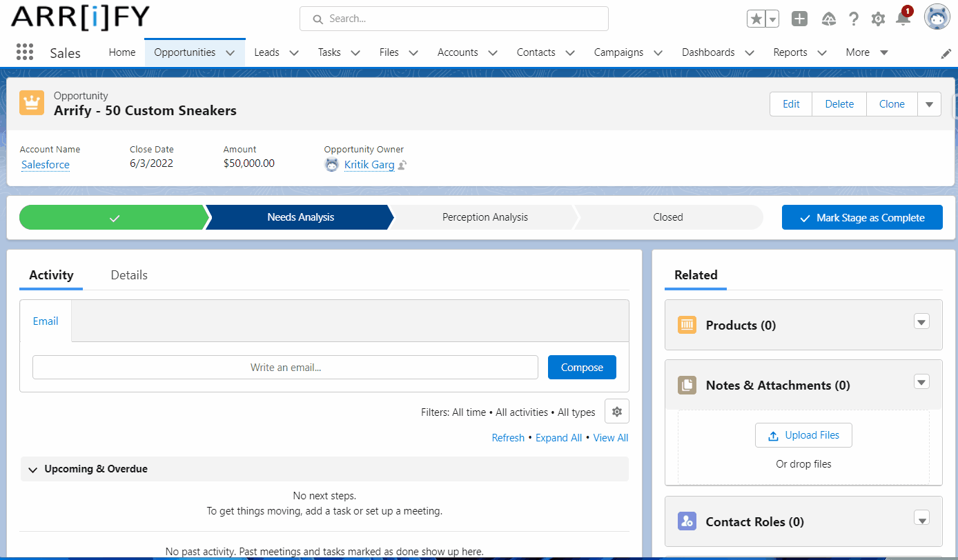Switch to the Details tab
Screen dimensions: 958x560
pos(128,274)
